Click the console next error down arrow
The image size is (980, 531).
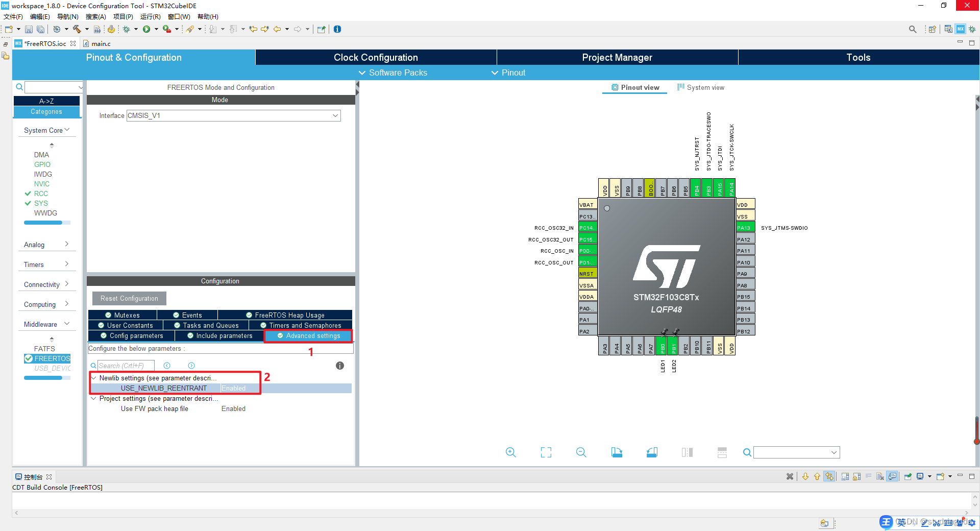point(805,476)
